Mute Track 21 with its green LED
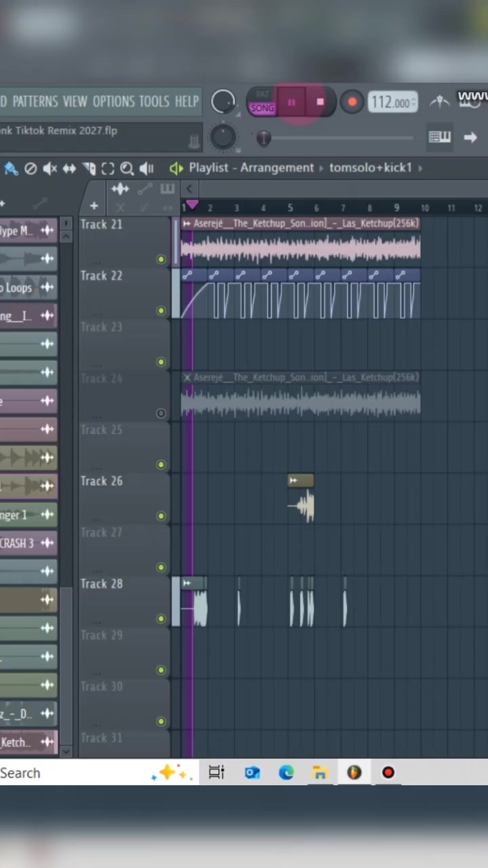The image size is (488, 868). (x=161, y=259)
